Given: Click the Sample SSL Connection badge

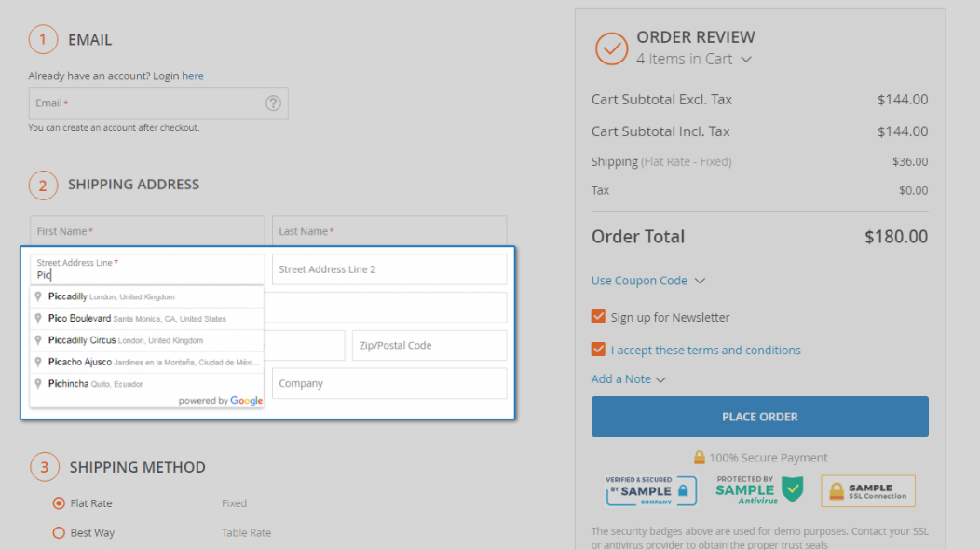Looking at the screenshot, I should [868, 491].
